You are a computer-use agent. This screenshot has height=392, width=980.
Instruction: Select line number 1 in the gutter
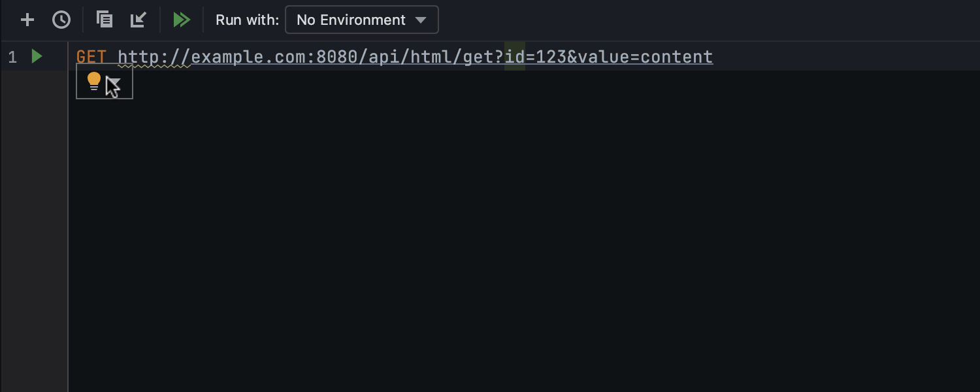12,57
